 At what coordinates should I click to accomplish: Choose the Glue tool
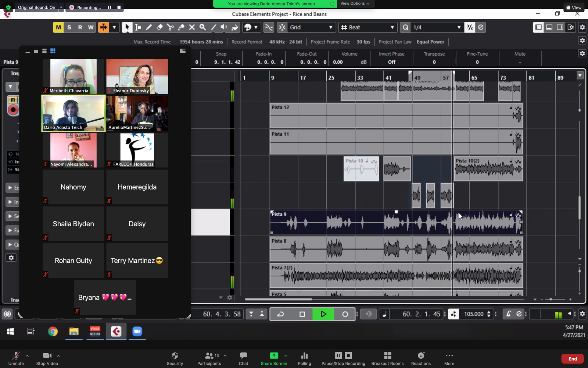[x=181, y=27]
